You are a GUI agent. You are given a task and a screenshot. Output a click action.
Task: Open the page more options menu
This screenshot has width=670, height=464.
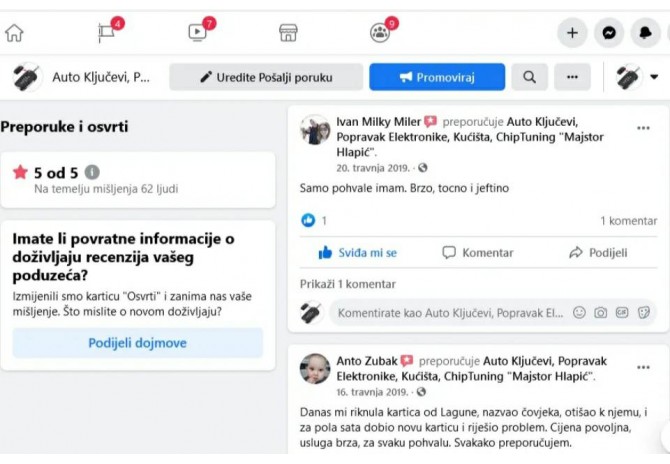coord(572,77)
